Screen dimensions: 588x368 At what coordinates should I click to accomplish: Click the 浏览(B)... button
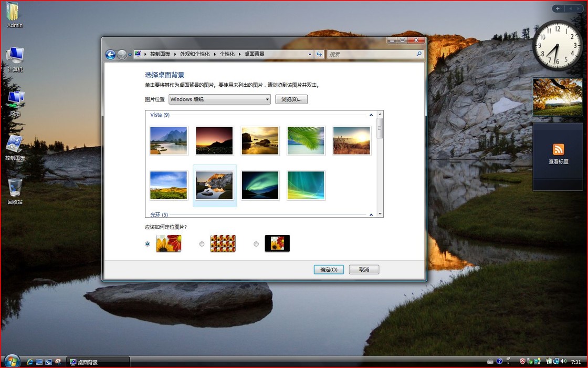coord(291,99)
